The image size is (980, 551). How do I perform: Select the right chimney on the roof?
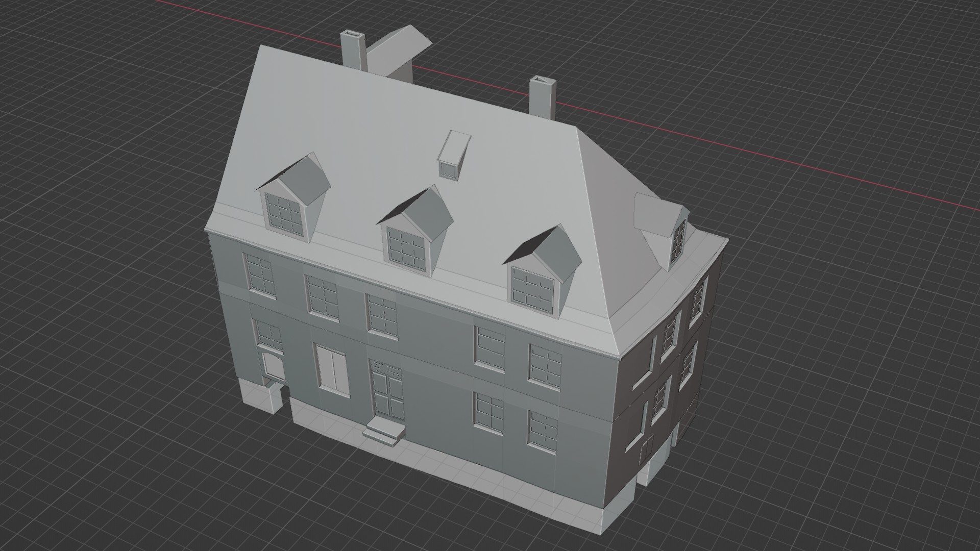tap(543, 97)
